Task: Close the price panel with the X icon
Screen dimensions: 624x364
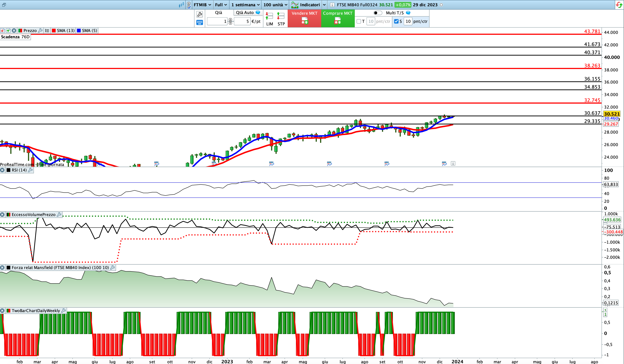Action: 14,30
